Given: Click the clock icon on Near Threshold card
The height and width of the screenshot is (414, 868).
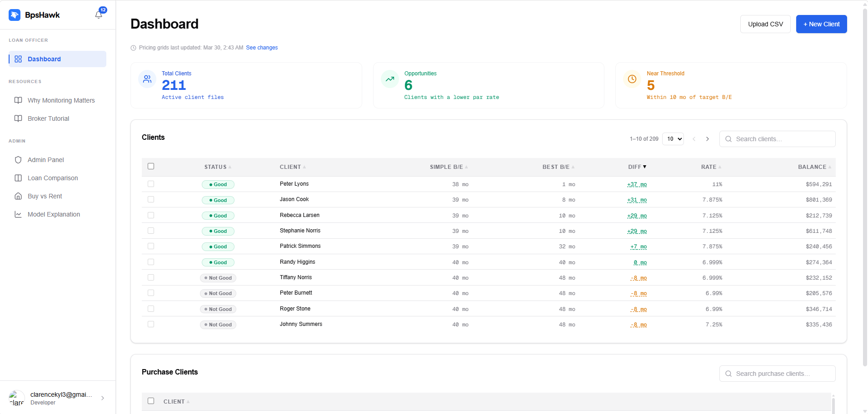Looking at the screenshot, I should click(x=632, y=79).
